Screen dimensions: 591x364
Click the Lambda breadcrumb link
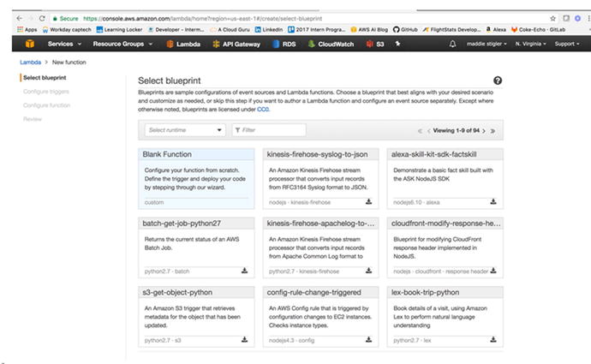[x=30, y=63]
